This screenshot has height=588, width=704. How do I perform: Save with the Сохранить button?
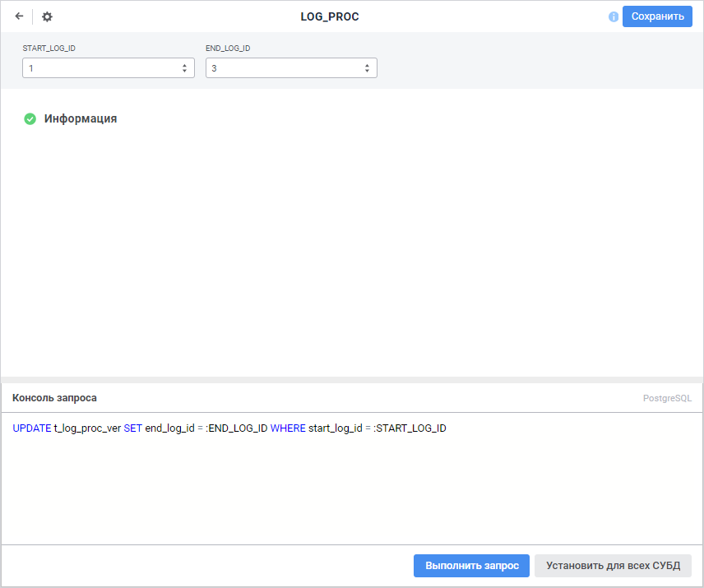click(657, 16)
